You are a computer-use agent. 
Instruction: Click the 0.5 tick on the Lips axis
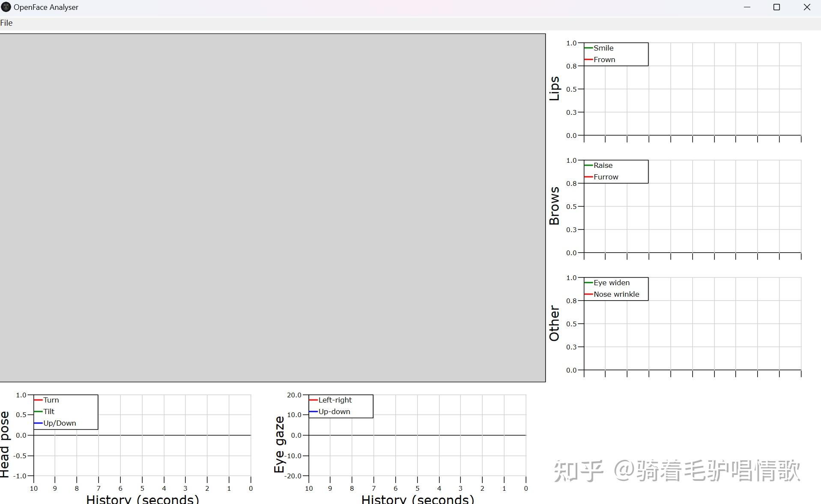click(572, 89)
